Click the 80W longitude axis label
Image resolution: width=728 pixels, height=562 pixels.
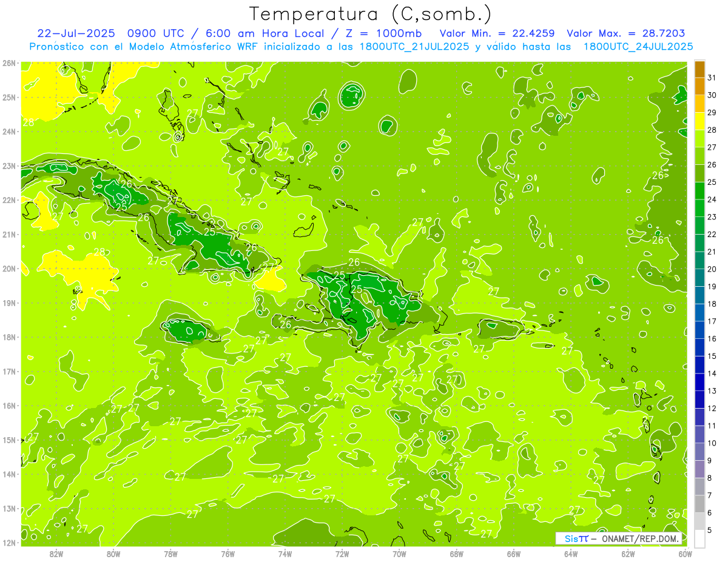[x=113, y=554]
